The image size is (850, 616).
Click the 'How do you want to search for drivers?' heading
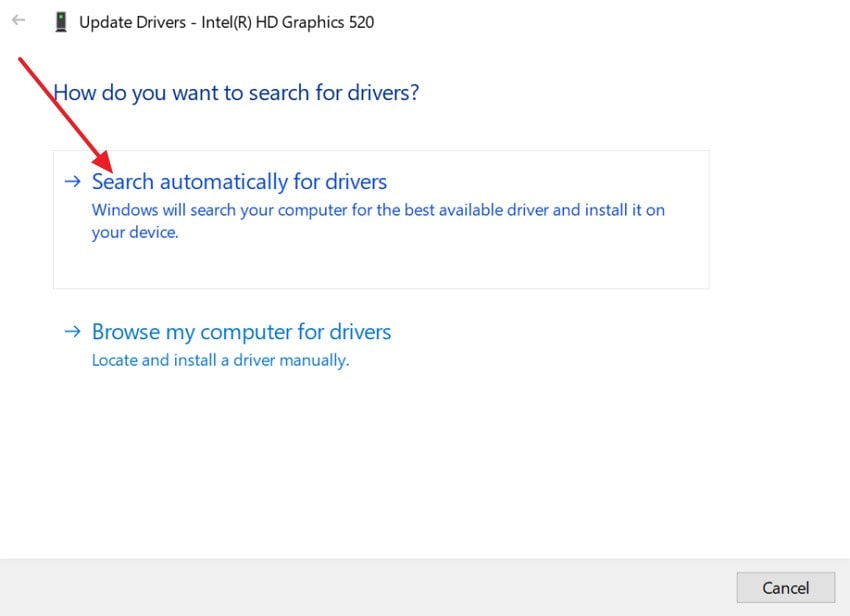point(236,93)
